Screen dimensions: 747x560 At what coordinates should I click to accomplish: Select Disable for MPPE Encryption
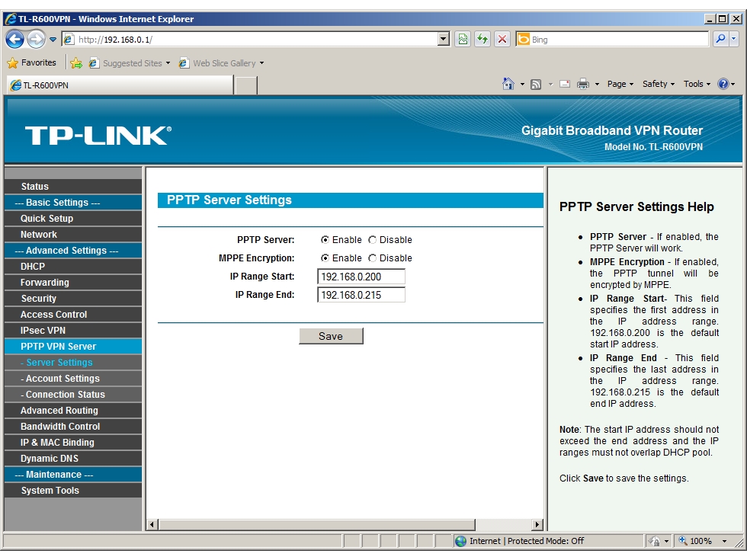(x=372, y=258)
